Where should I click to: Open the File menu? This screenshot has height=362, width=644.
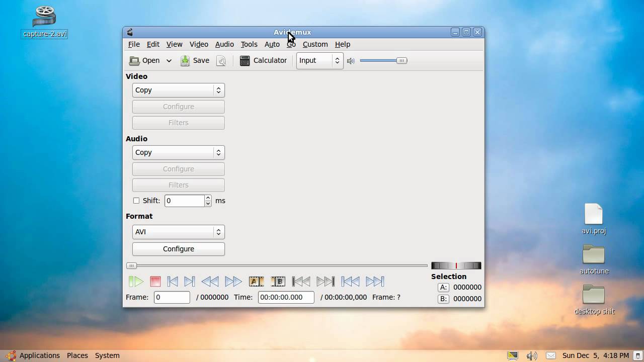tap(134, 44)
